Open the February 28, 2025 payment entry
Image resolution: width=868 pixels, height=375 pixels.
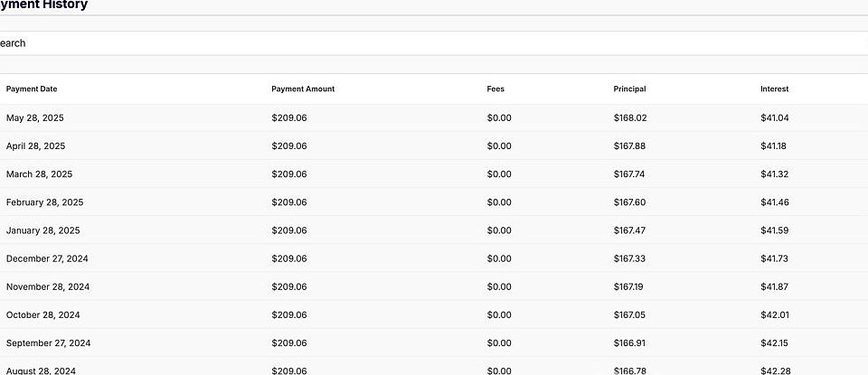click(44, 202)
